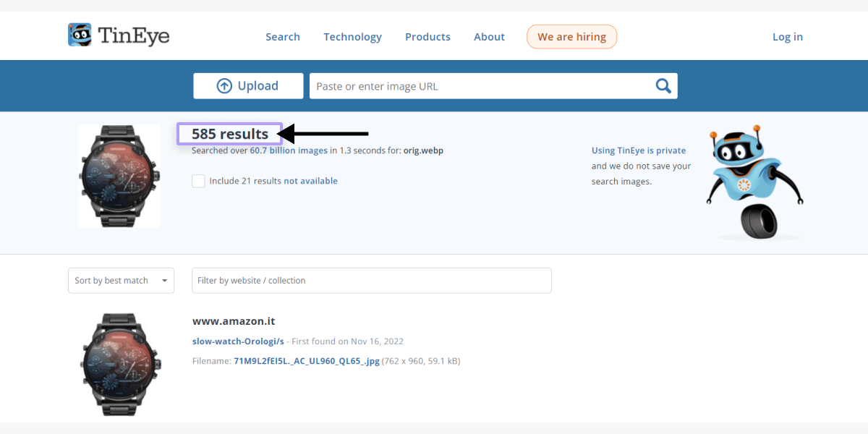This screenshot has width=868, height=434.
Task: Open the searched watch image thumbnail
Action: coord(119,176)
